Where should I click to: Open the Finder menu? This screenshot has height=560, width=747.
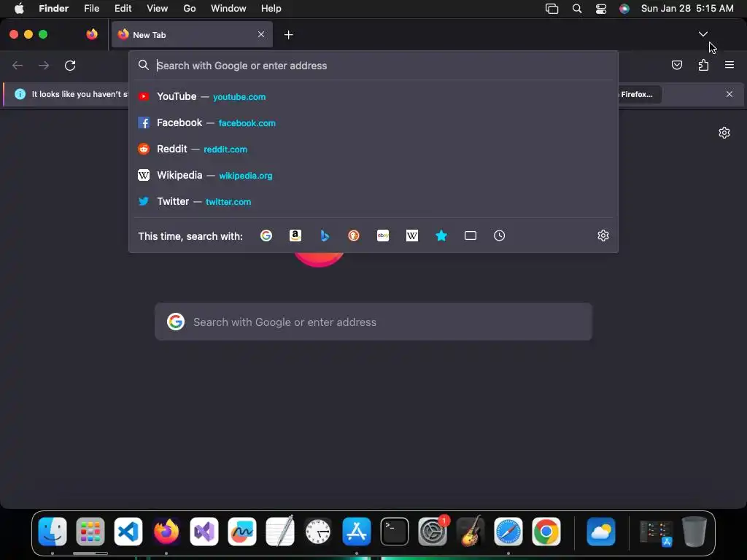(54, 9)
